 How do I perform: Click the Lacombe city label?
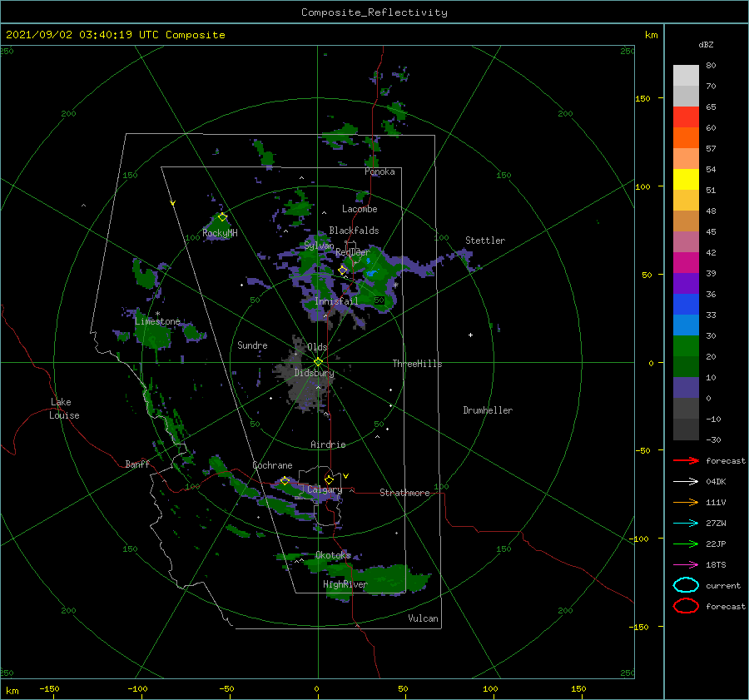360,209
